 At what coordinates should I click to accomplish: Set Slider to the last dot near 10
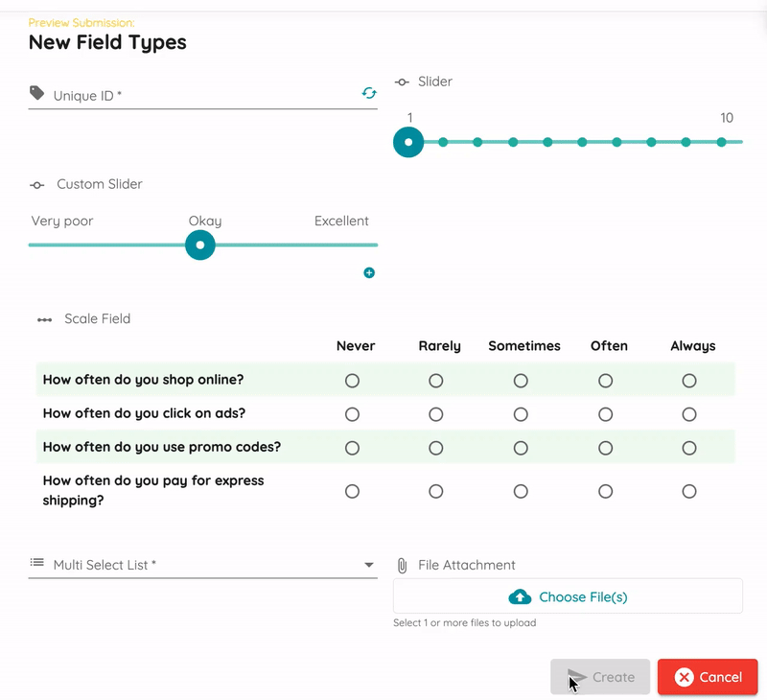(722, 142)
